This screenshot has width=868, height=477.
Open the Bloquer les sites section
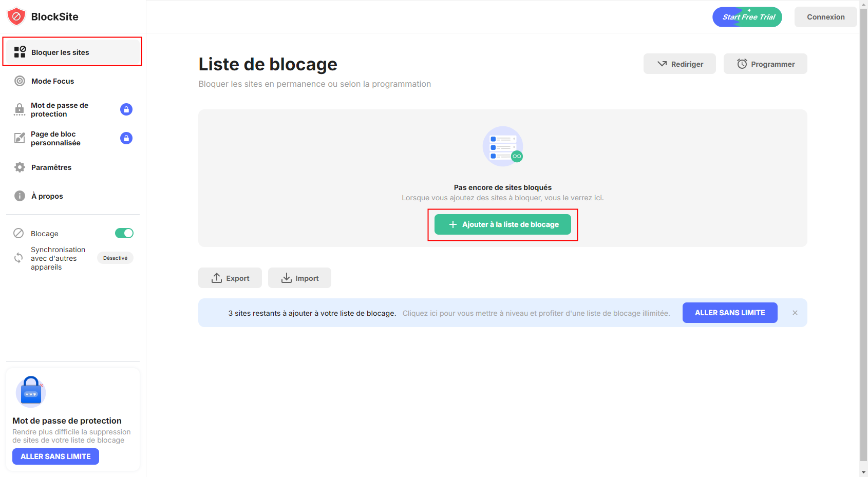coord(72,52)
